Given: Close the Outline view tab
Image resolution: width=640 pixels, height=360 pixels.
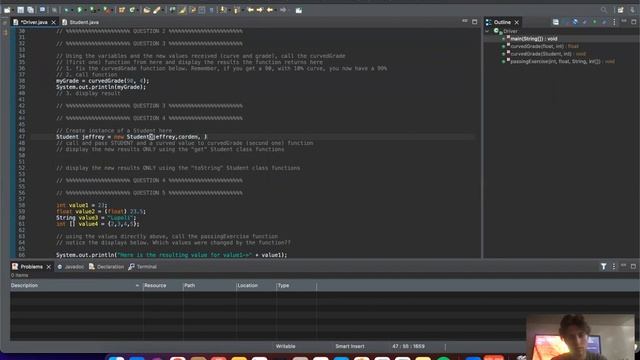Looking at the screenshot, I should pyautogui.click(x=517, y=22).
